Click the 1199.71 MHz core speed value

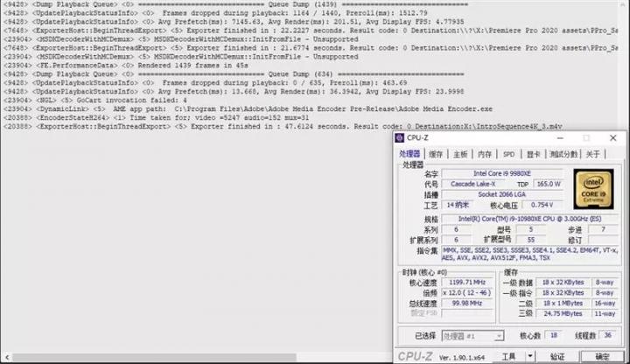[467, 283]
